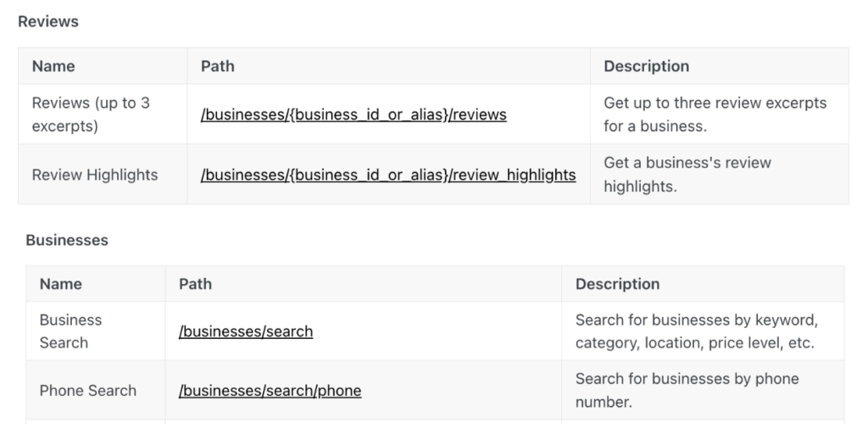Select the Name header in Reviews table
Viewport: 868px width, 445px height.
[x=53, y=66]
